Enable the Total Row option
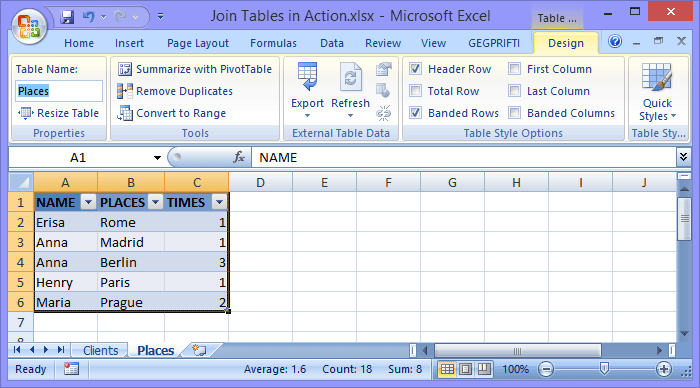Image resolution: width=700 pixels, height=388 pixels. tap(415, 91)
